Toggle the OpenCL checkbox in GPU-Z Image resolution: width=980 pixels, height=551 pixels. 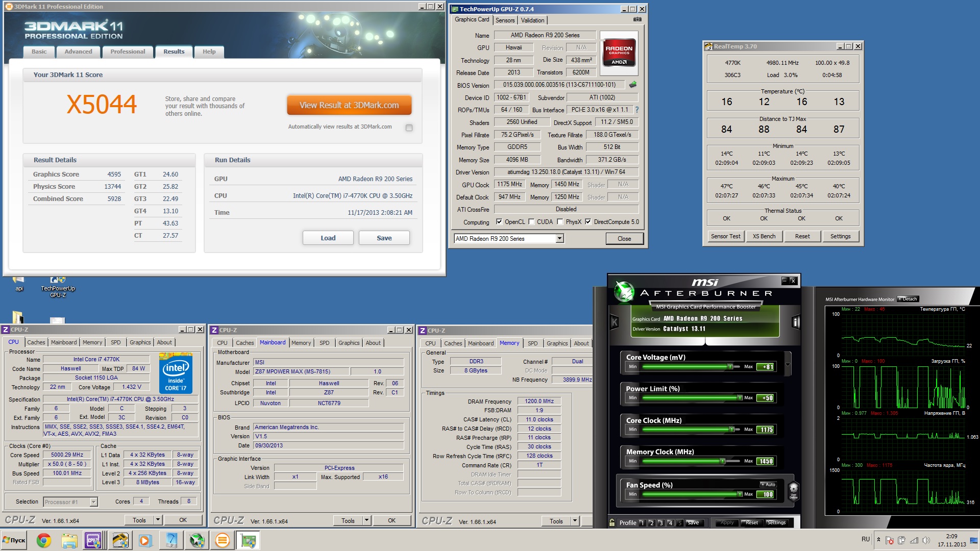(499, 222)
